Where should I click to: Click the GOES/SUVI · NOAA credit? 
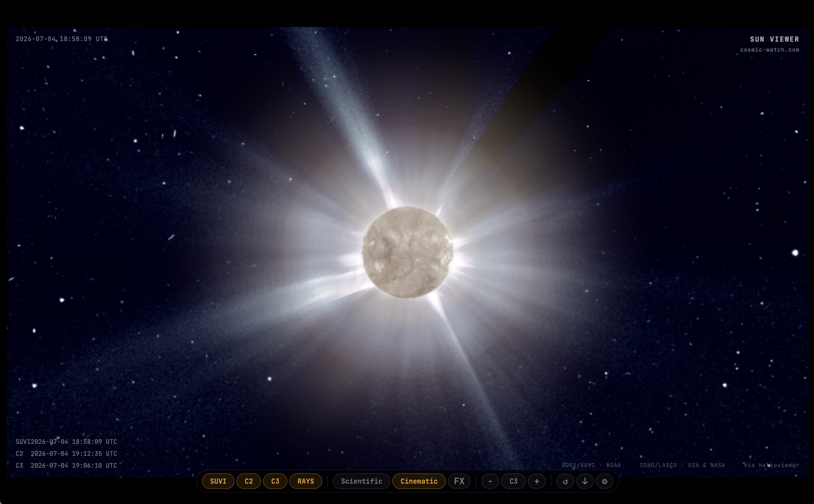591,465
